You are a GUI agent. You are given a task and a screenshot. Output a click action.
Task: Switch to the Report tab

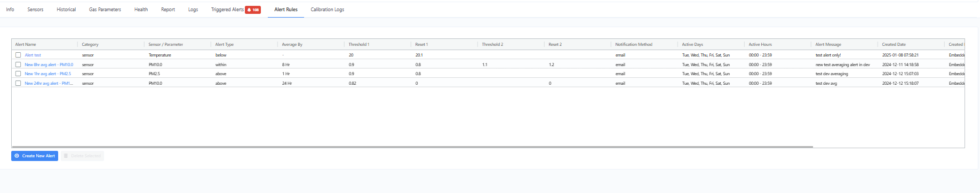168,10
